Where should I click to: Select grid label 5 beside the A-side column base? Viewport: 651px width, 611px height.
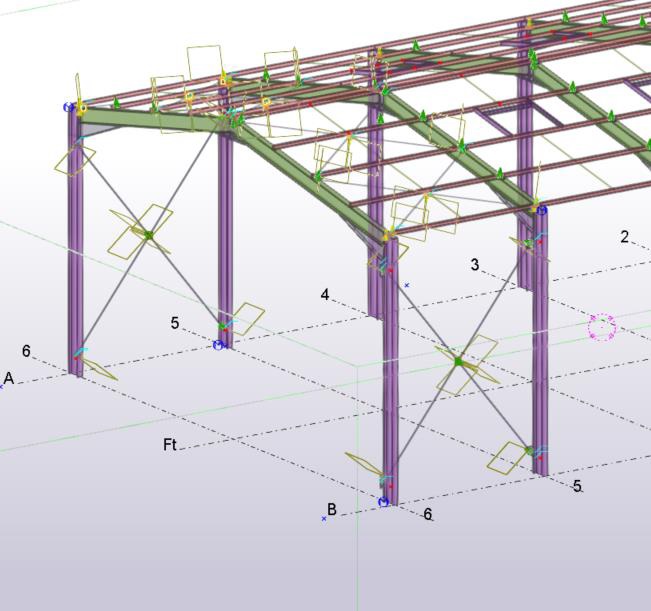pos(175,323)
